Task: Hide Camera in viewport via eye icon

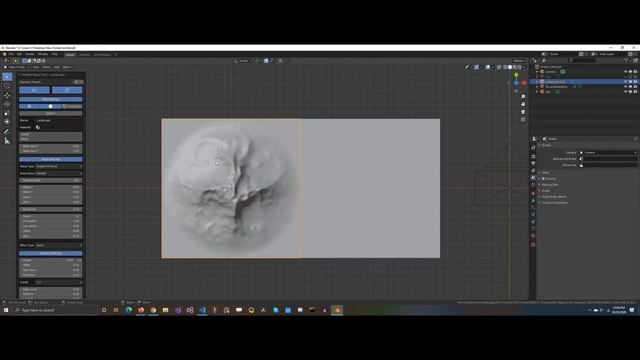Action: pos(625,71)
